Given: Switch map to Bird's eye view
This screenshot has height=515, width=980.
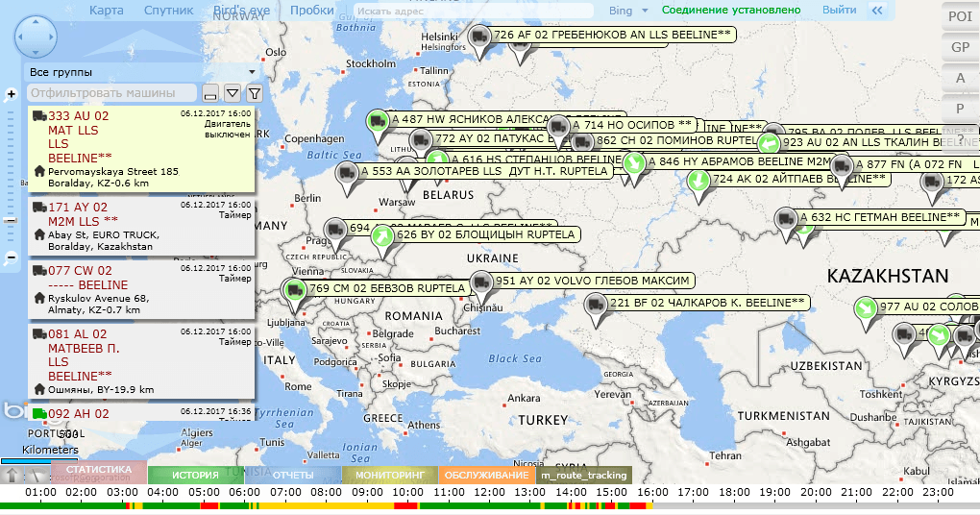Looking at the screenshot, I should click(x=242, y=10).
